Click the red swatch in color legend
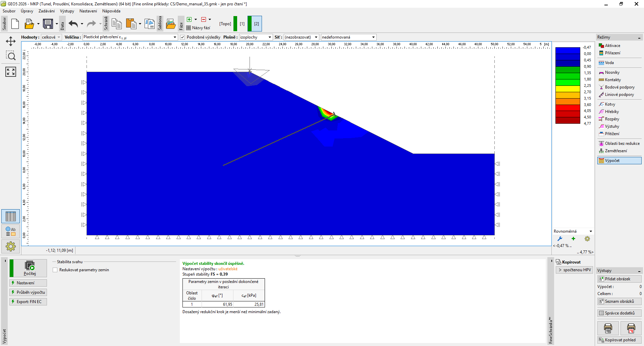 click(568, 108)
